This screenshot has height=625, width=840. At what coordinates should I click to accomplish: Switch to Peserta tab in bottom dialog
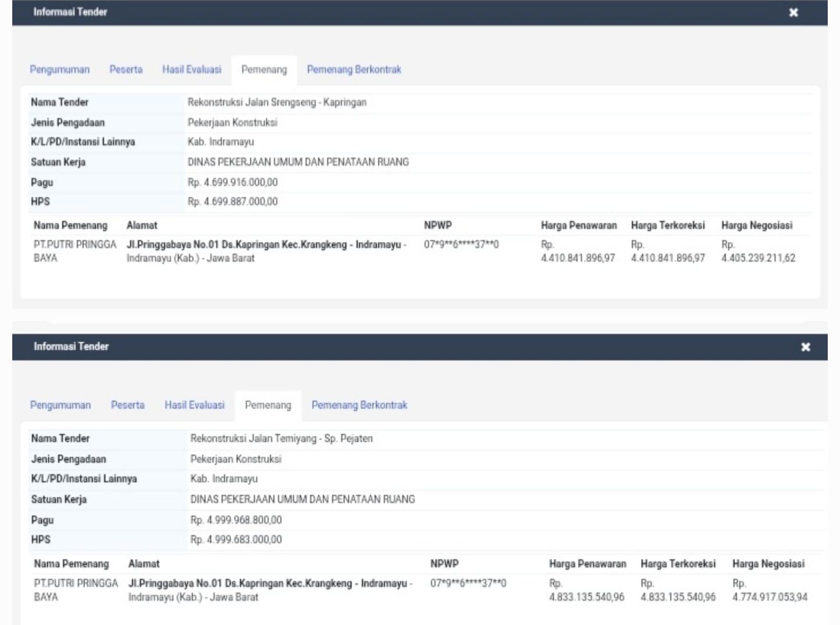(128, 405)
